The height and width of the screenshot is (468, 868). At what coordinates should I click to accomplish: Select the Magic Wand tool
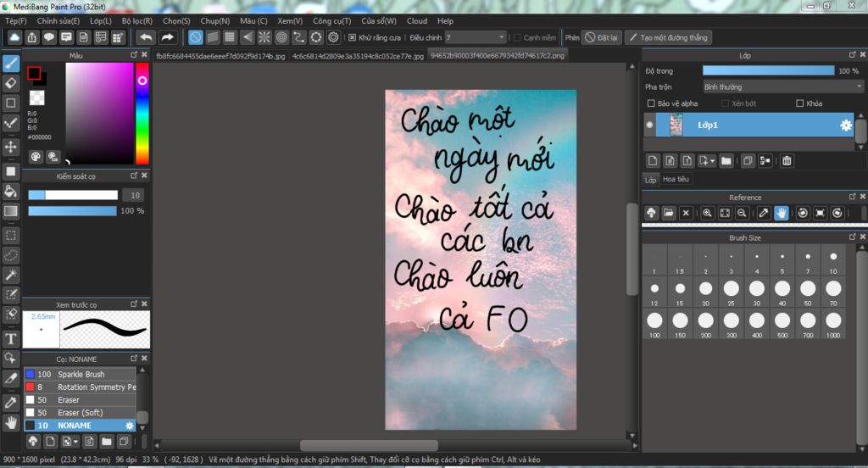10,275
